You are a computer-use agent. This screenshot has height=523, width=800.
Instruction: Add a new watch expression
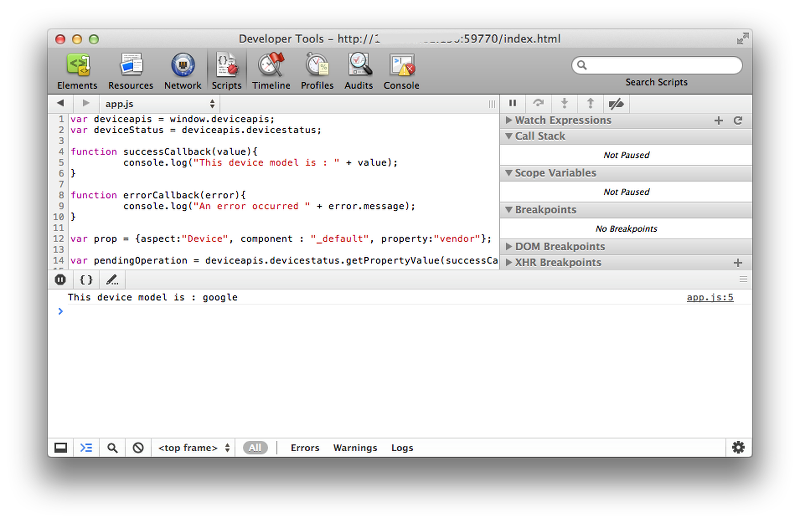click(718, 120)
